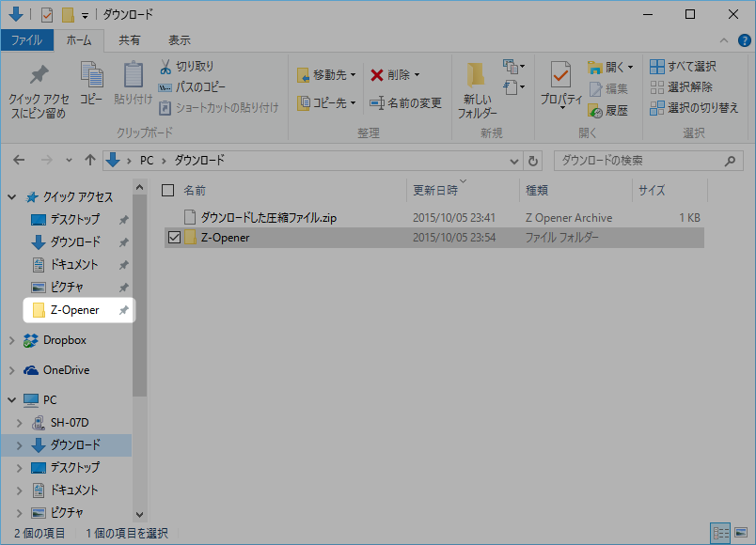Open the File (ファイル) tab

[x=26, y=40]
